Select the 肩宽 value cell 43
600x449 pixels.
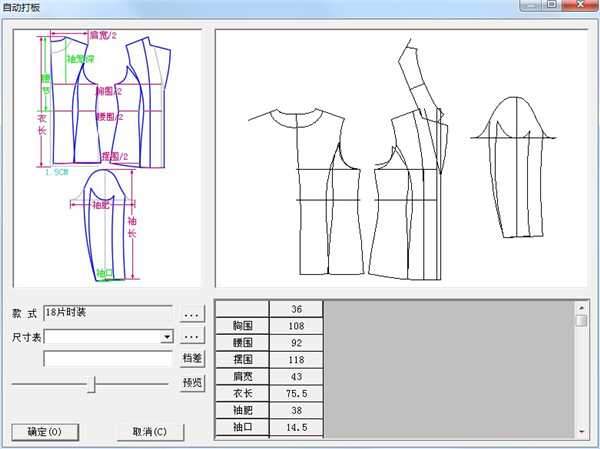coord(296,377)
